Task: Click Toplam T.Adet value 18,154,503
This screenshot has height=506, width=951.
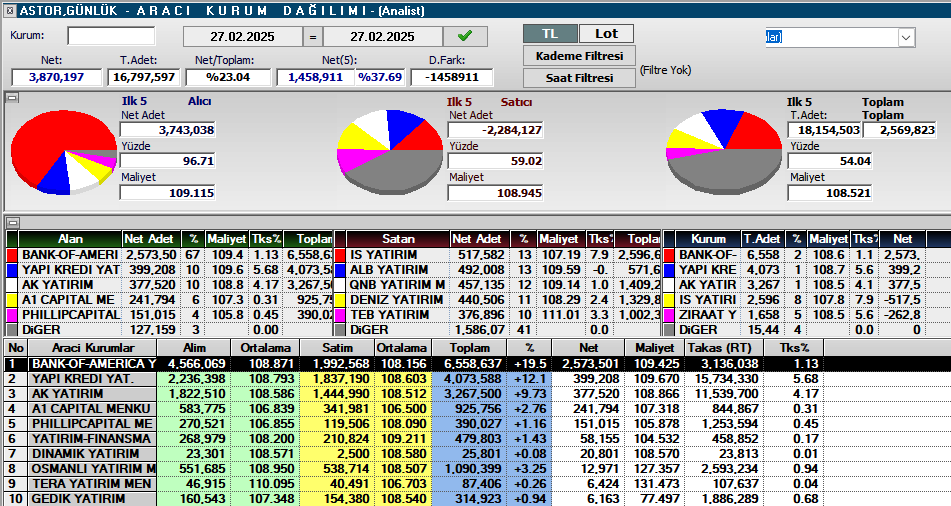Action: click(824, 130)
